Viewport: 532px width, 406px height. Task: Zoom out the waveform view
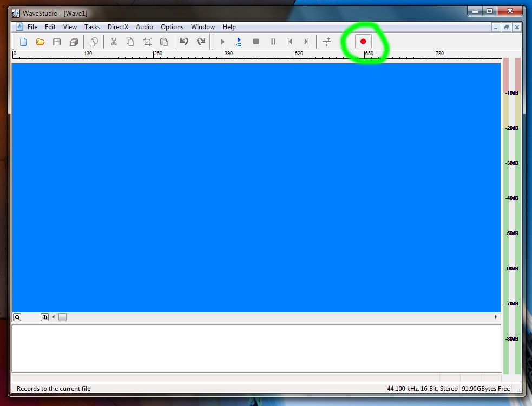click(x=17, y=317)
